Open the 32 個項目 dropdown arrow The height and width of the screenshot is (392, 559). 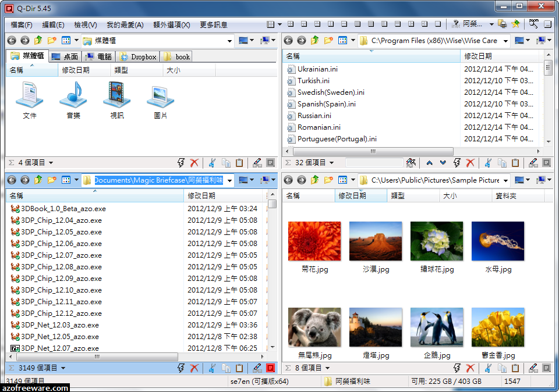pos(331,163)
